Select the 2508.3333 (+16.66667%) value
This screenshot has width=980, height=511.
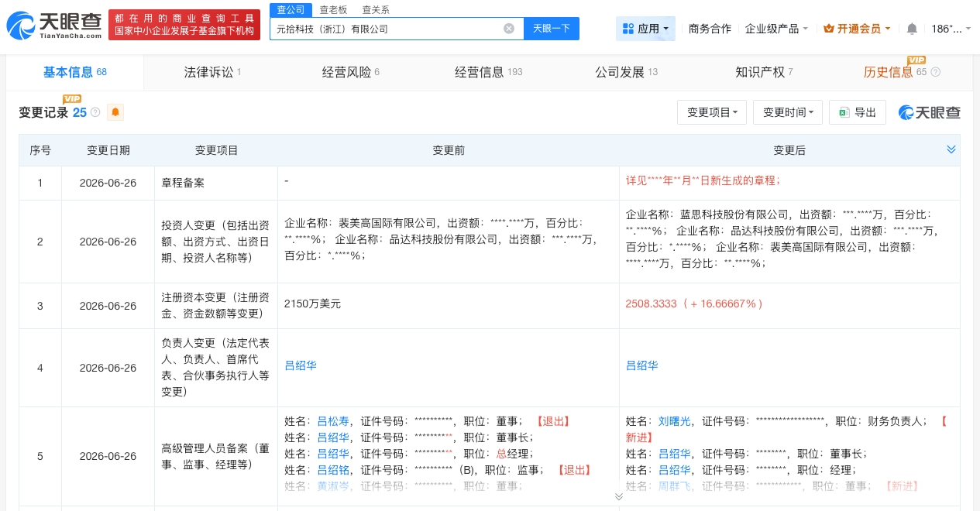point(693,304)
